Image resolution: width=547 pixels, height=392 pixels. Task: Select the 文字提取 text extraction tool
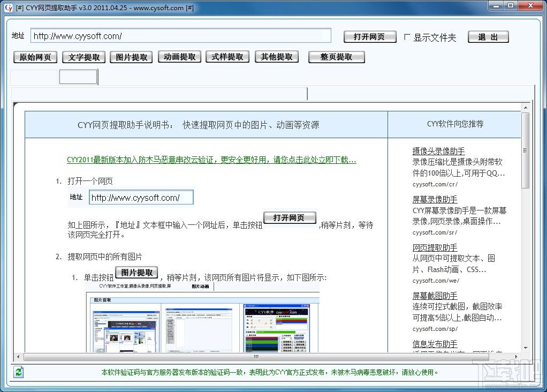click(x=83, y=57)
